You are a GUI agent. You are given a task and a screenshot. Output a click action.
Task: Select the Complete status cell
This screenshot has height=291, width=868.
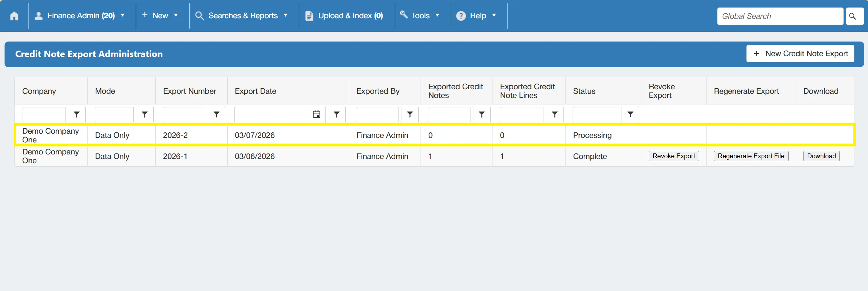[x=603, y=156]
